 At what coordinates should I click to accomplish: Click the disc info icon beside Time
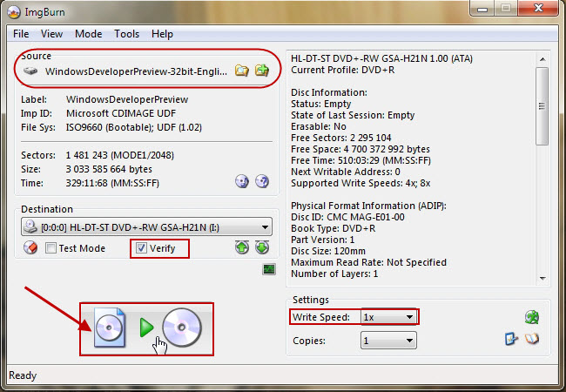coord(242,181)
